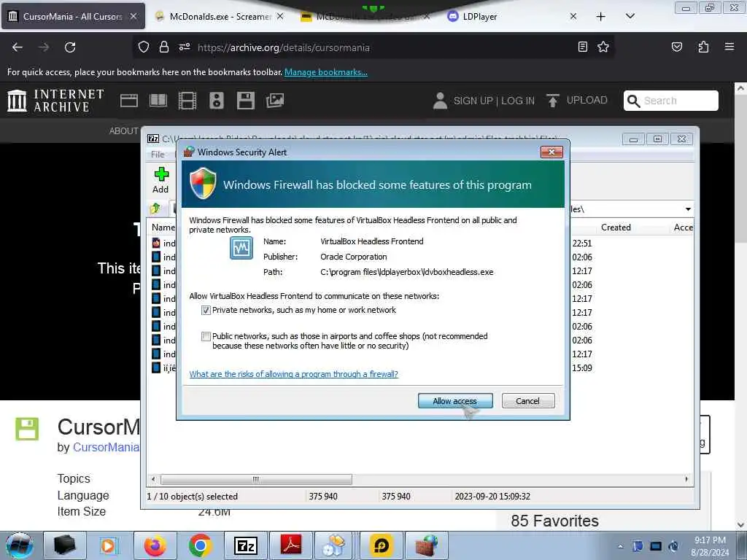Open the Internet Archive Images icon
The image size is (747, 560).
[x=275, y=101]
